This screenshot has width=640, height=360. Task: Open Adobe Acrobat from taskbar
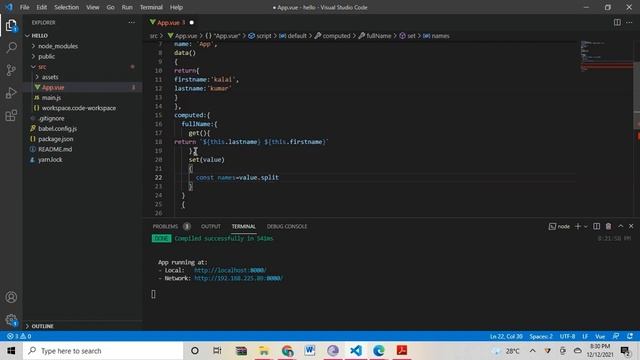402,351
